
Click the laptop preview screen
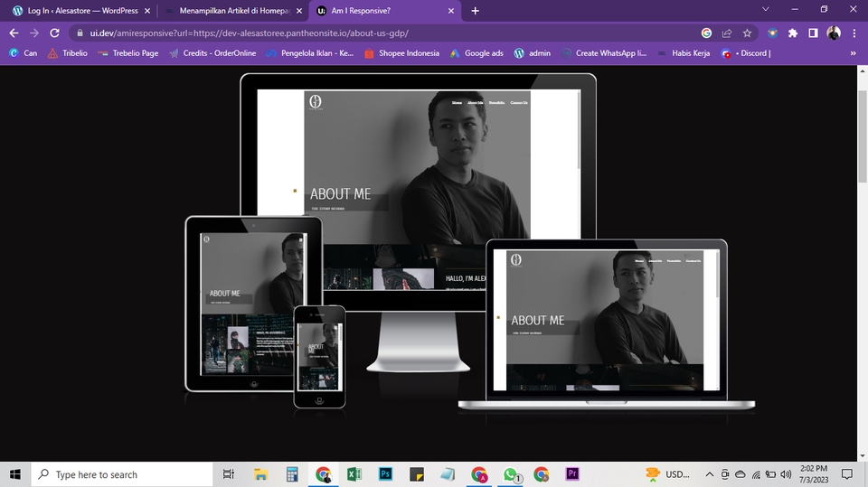pyautogui.click(x=606, y=320)
